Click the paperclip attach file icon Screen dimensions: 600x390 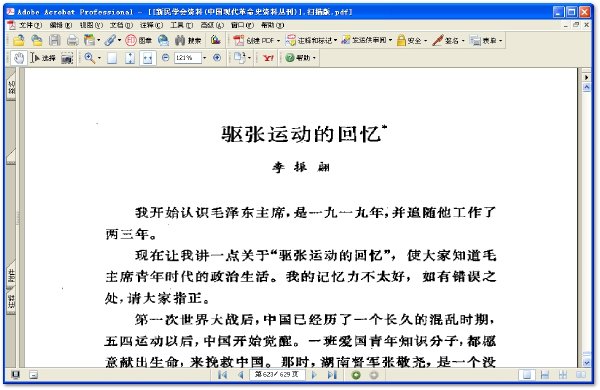[x=110, y=40]
